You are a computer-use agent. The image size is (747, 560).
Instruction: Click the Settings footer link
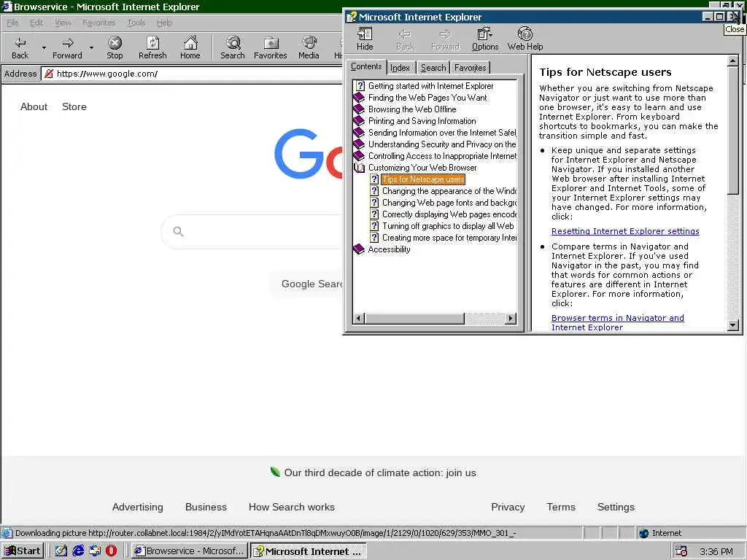tap(616, 507)
